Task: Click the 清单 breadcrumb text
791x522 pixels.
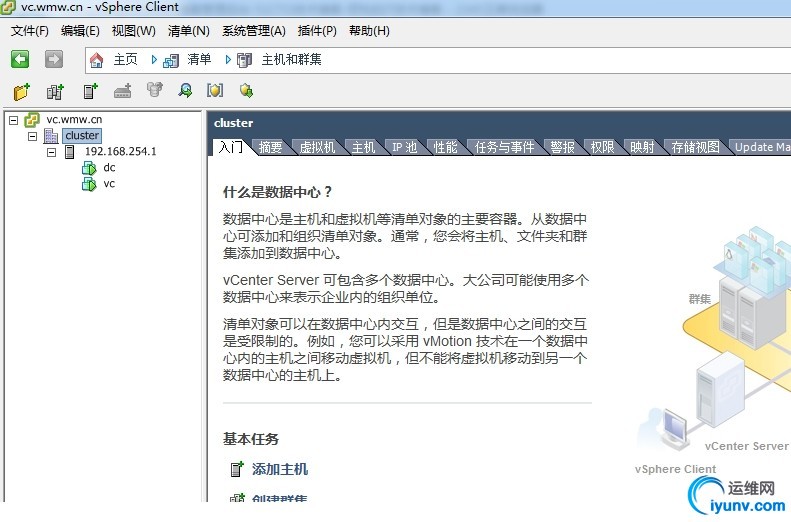Action: click(199, 60)
